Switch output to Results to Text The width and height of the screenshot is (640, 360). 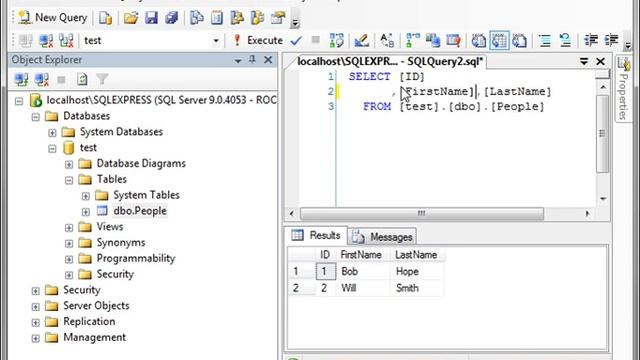click(479, 40)
